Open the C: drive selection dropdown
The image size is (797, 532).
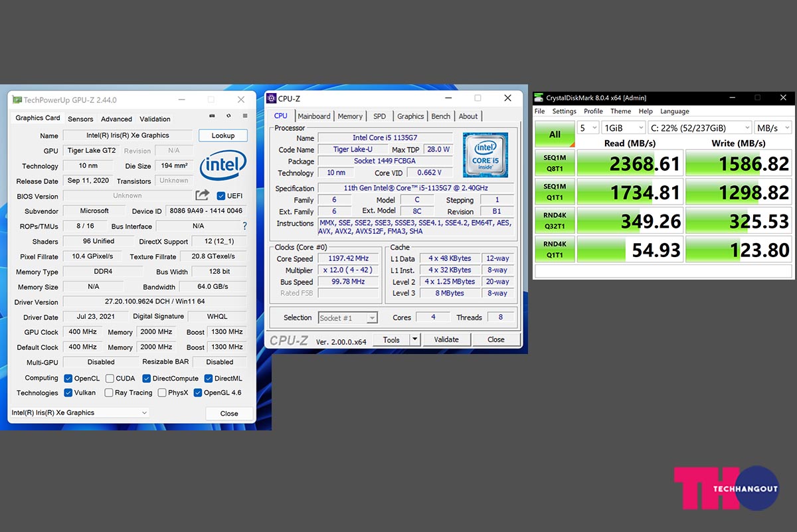point(700,128)
